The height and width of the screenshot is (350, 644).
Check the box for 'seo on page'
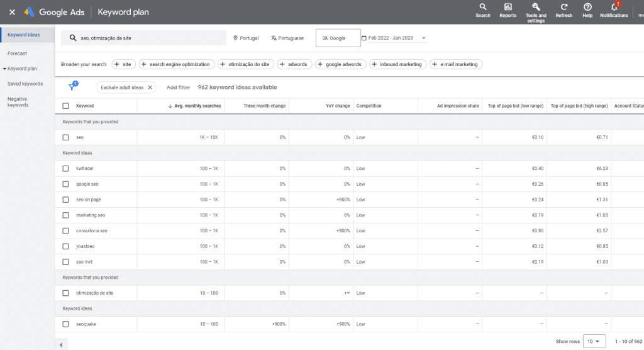pyautogui.click(x=65, y=200)
